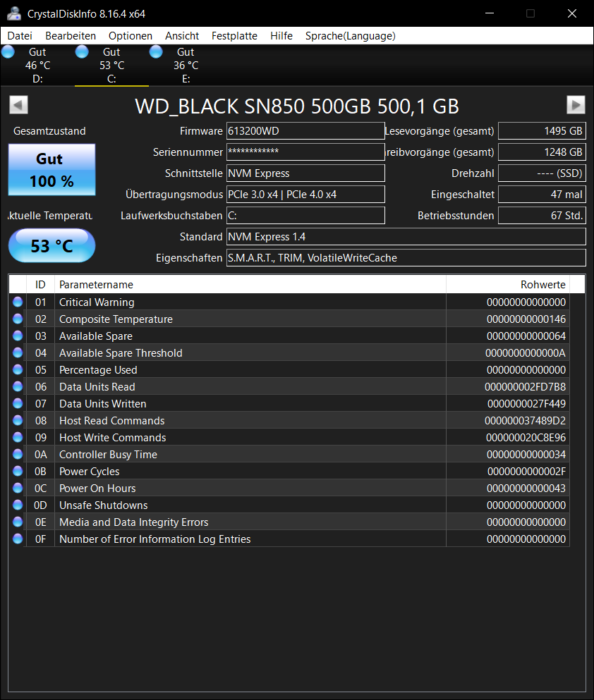Click the Schnittstelle field NVM Express

coord(305,173)
